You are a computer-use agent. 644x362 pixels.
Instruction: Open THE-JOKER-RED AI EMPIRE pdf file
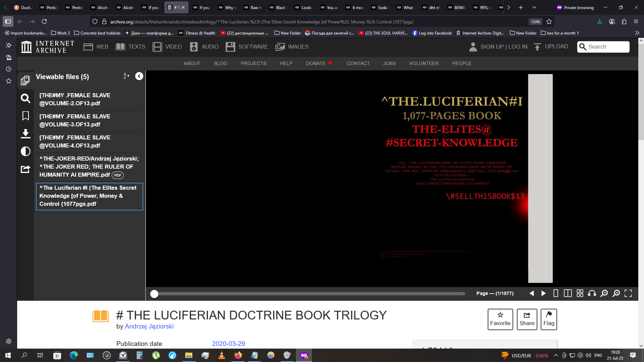coord(89,167)
